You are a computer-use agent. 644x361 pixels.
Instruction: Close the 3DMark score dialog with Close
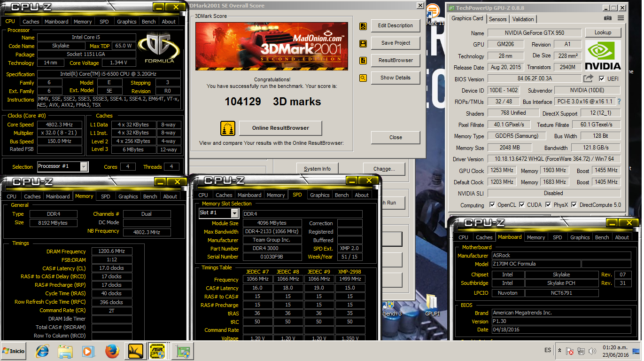[396, 138]
